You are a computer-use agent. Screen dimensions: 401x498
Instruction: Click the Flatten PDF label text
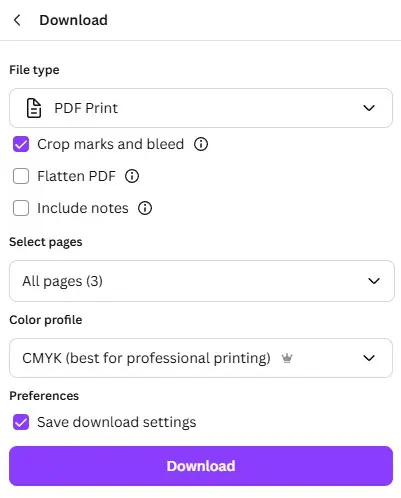pyautogui.click(x=76, y=176)
